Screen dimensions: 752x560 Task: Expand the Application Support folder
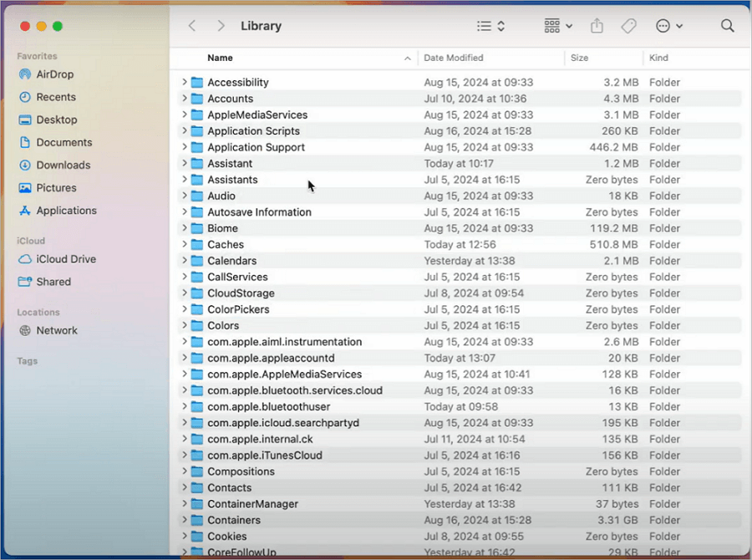[185, 147]
